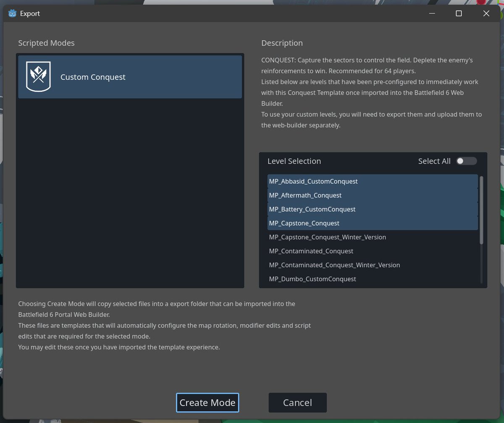Toggle the Select All switch
This screenshot has height=423, width=504.
click(x=467, y=161)
